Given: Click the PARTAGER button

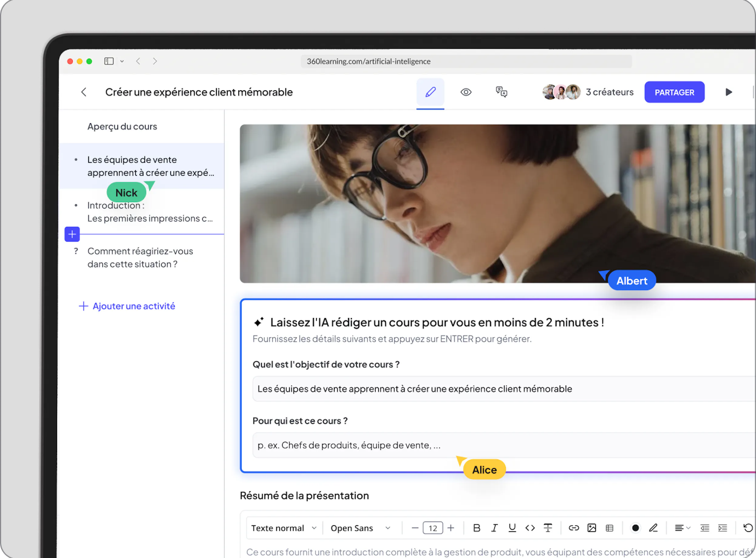Looking at the screenshot, I should 674,92.
